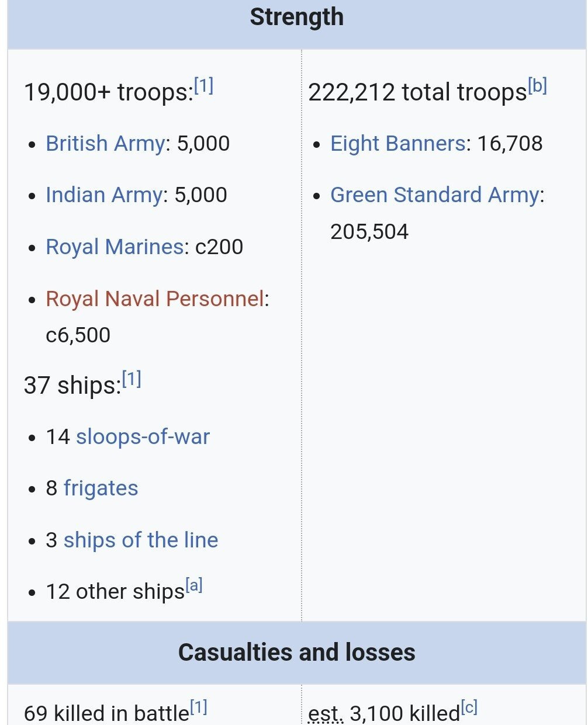Open the British Army link
This screenshot has height=725, width=588.
(105, 144)
